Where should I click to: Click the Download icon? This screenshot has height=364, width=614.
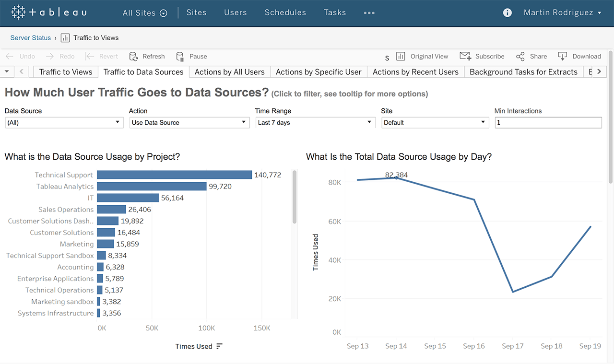563,57
